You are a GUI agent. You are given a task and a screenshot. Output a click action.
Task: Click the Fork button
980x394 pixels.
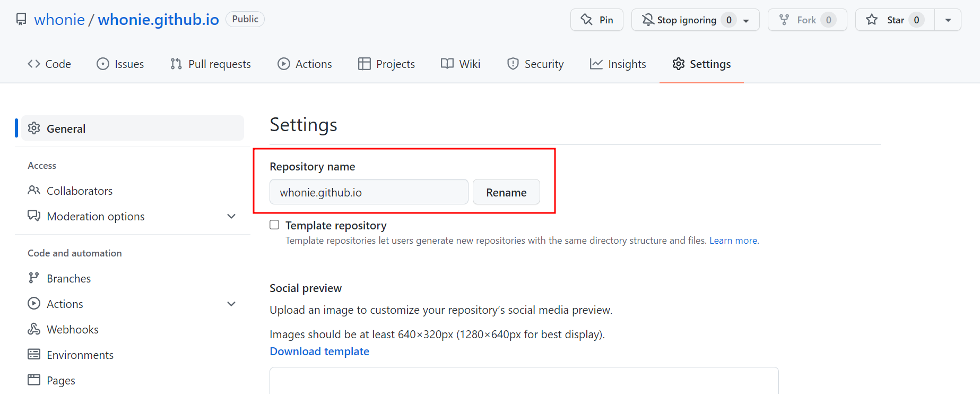808,20
